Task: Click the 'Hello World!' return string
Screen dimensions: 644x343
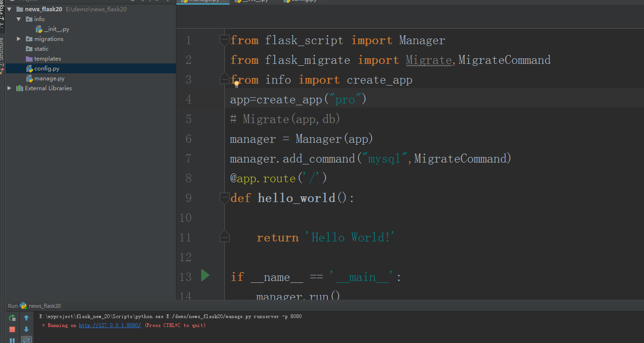Action: coord(349,238)
